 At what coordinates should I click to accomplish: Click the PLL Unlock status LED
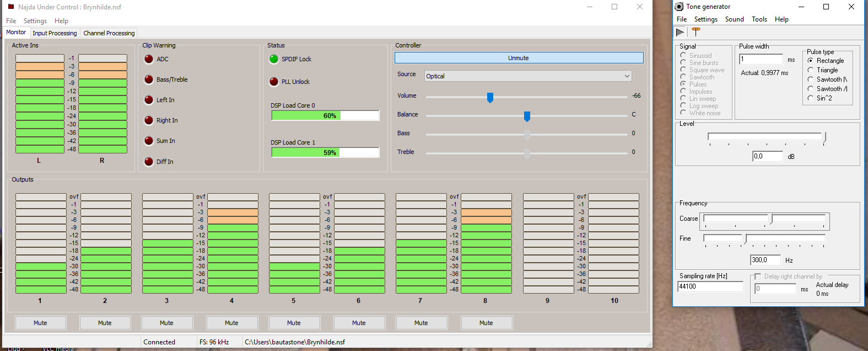coord(274,82)
